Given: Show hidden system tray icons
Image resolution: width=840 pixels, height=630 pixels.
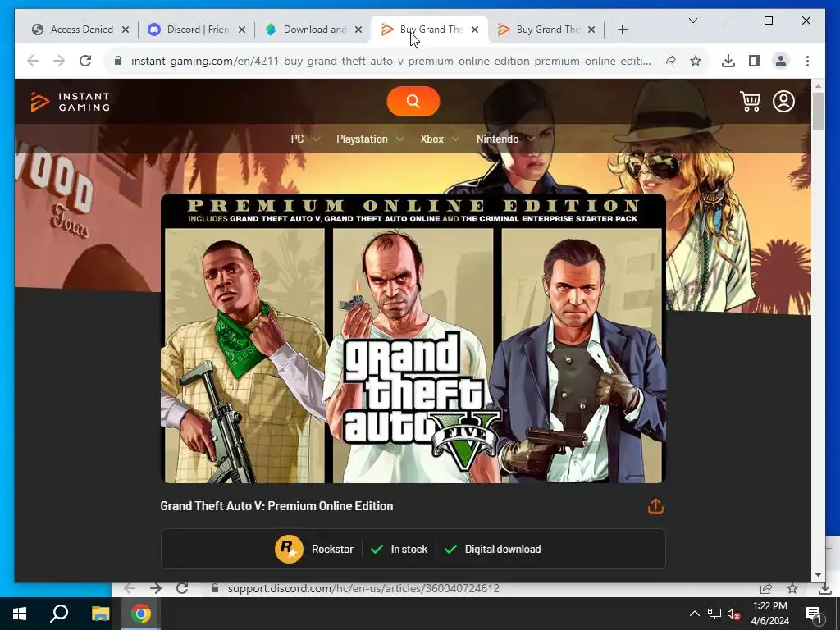Looking at the screenshot, I should [x=694, y=614].
